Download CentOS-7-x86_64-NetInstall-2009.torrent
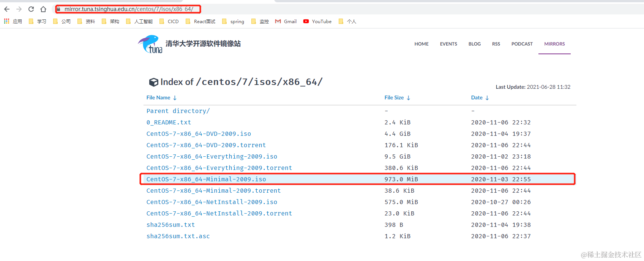The width and height of the screenshot is (644, 261). pyautogui.click(x=219, y=213)
